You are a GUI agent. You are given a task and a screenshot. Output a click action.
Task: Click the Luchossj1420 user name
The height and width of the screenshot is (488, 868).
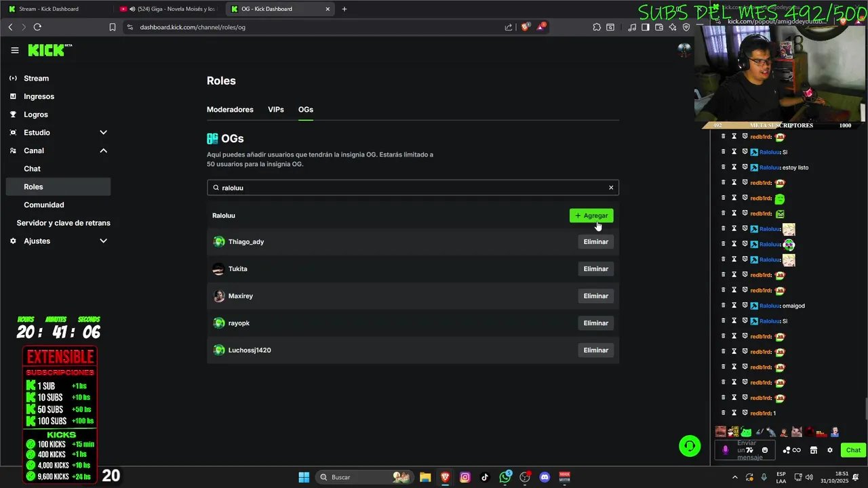pyautogui.click(x=250, y=350)
